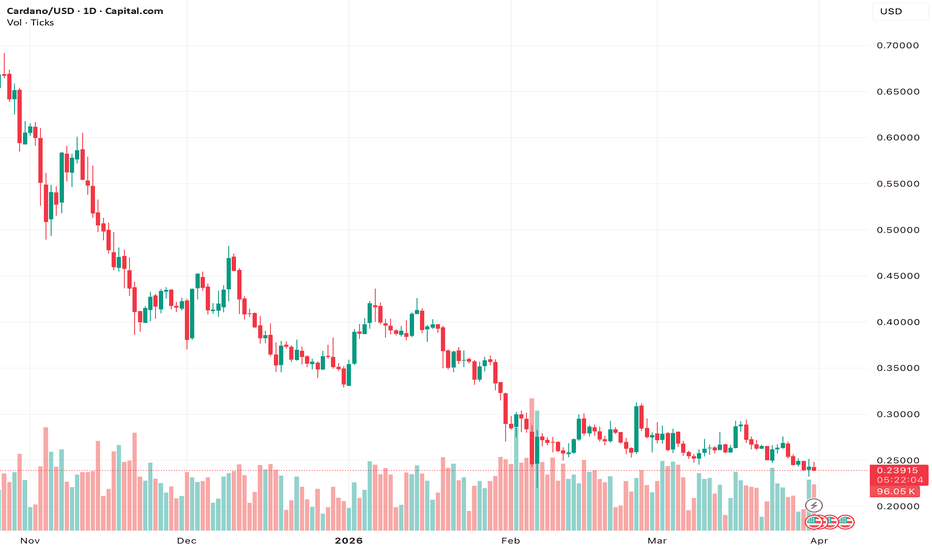The width and height of the screenshot is (932, 550).
Task: Click the 0.70000 price scale label
Action: (x=896, y=46)
